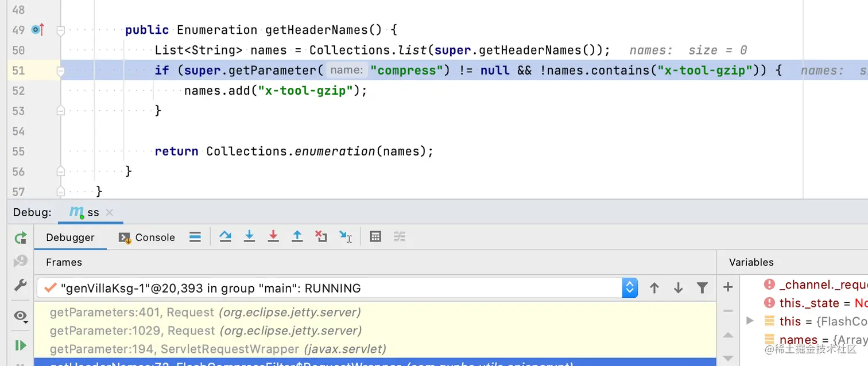This screenshot has width=868, height=366.
Task: Add a new watch with plus icon
Action: [728, 287]
